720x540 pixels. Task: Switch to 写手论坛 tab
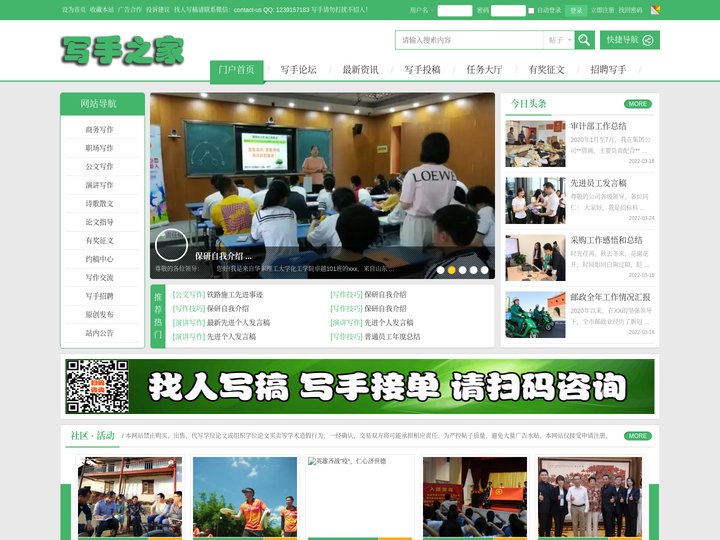pos(298,70)
